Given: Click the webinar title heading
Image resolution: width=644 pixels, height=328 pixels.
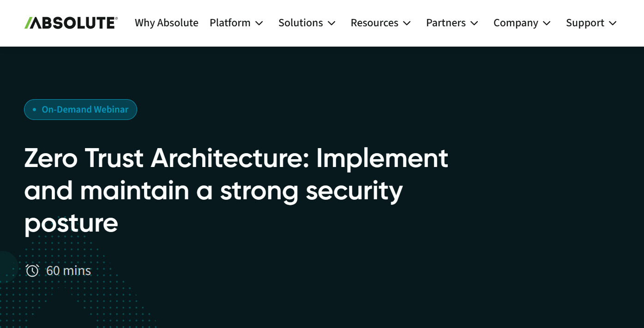Looking at the screenshot, I should coord(236,191).
